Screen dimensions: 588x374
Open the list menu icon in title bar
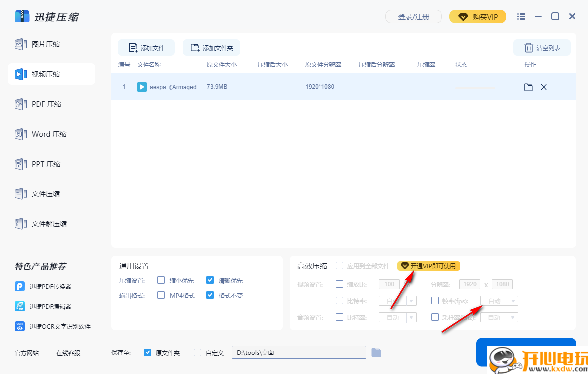(x=521, y=16)
